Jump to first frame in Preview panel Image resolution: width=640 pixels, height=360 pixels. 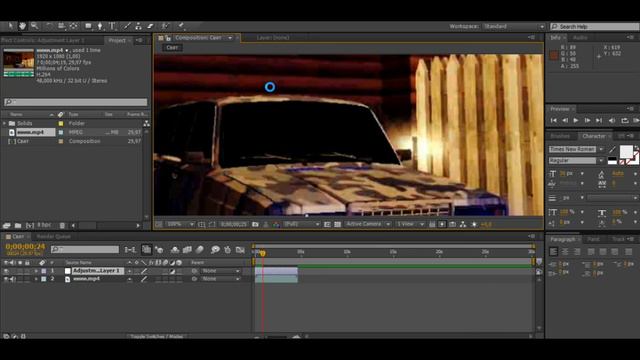(553, 121)
